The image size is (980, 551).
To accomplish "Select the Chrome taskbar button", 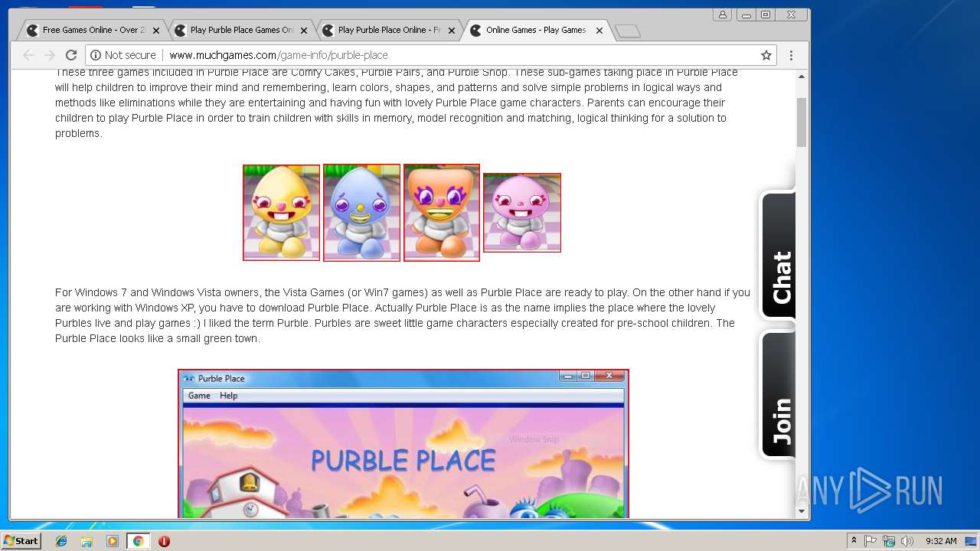I will 138,541.
